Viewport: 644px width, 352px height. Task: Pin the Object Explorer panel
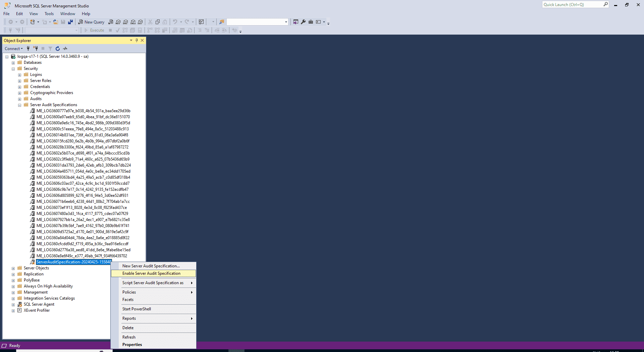(x=137, y=40)
